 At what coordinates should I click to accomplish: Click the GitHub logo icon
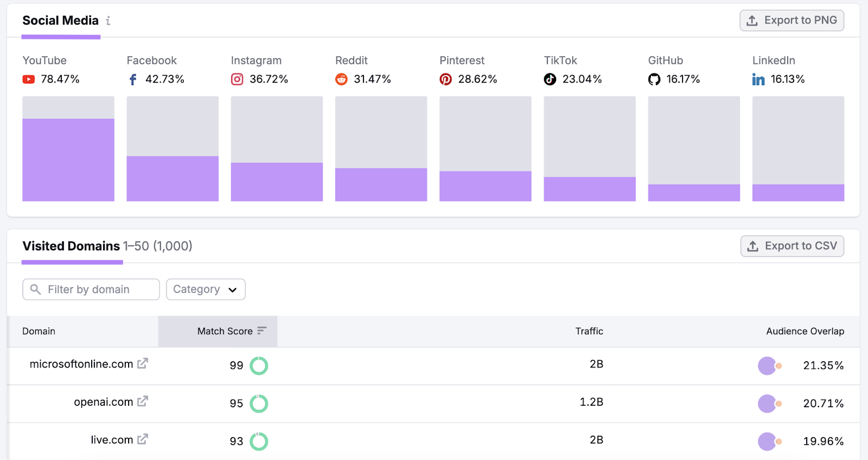click(654, 79)
